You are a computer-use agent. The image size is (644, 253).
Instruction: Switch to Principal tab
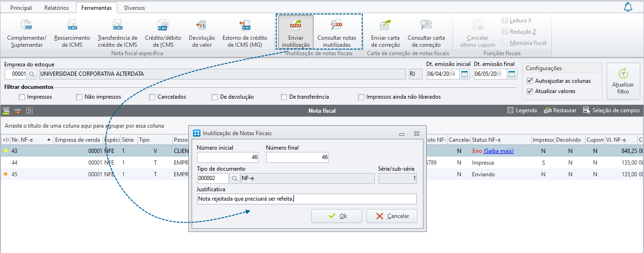pyautogui.click(x=21, y=8)
